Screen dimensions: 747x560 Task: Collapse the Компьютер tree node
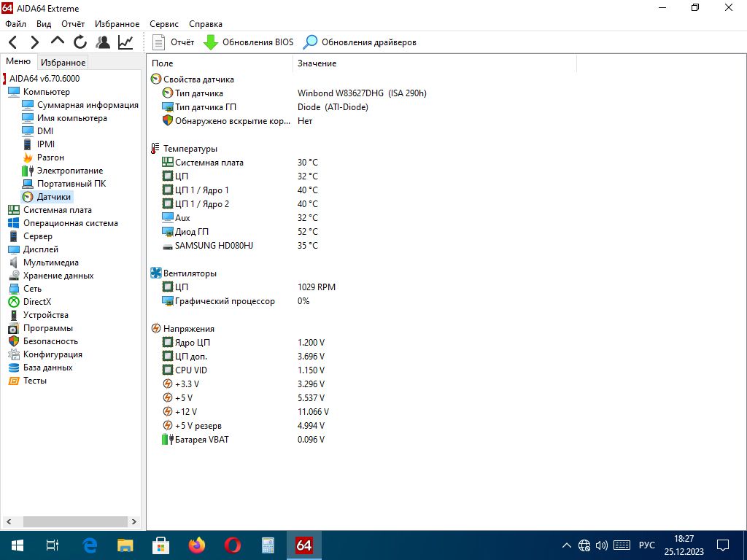point(46,92)
